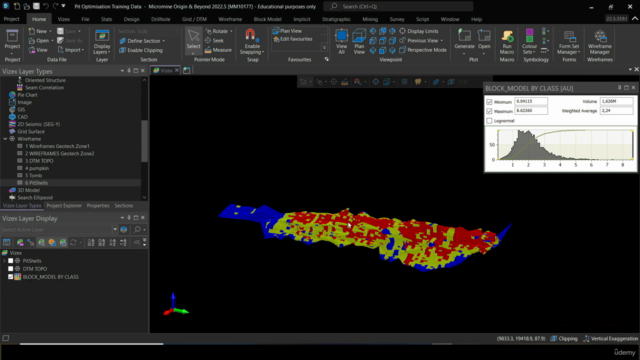Select 6 PitShells wireframe item

coord(36,183)
